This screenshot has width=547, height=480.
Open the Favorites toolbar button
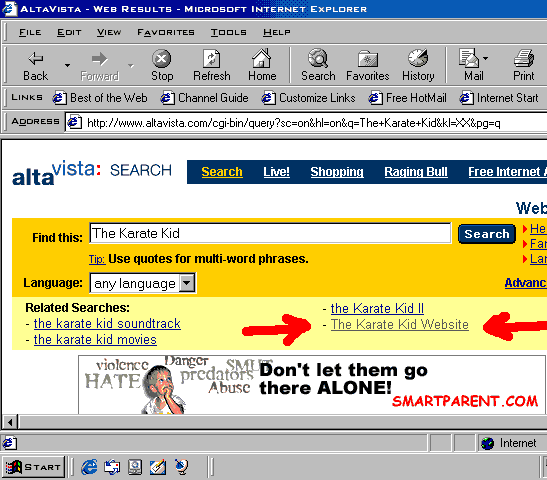click(x=368, y=66)
